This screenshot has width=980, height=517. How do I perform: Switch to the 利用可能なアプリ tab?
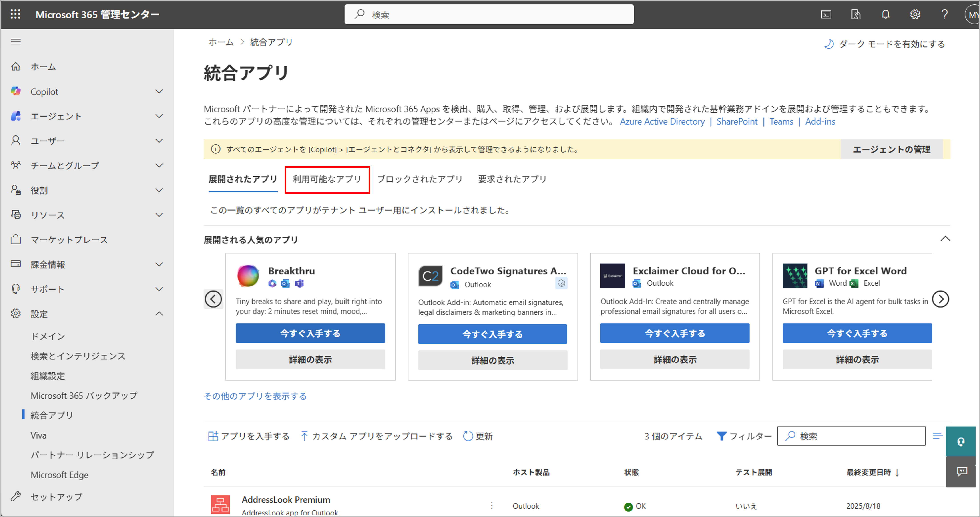click(327, 179)
